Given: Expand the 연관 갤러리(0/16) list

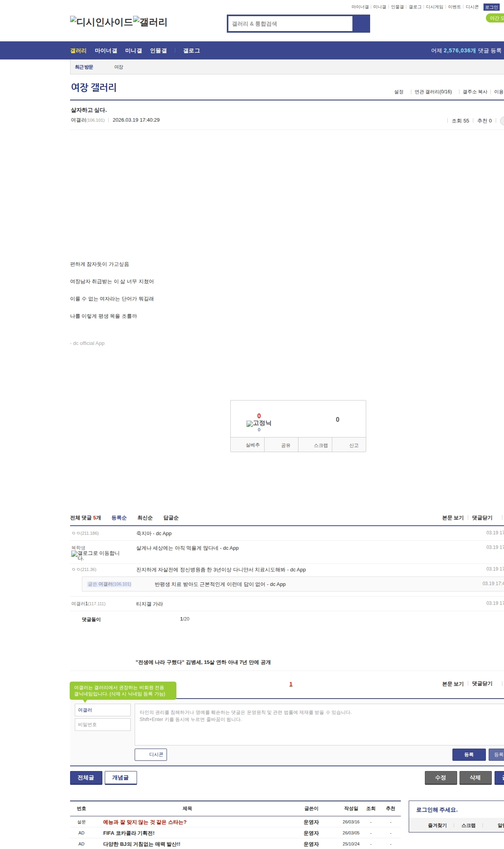Looking at the screenshot, I should tap(433, 92).
